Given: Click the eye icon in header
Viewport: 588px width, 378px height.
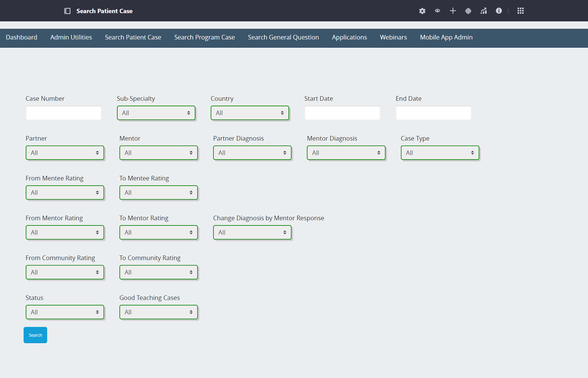Looking at the screenshot, I should (437, 11).
